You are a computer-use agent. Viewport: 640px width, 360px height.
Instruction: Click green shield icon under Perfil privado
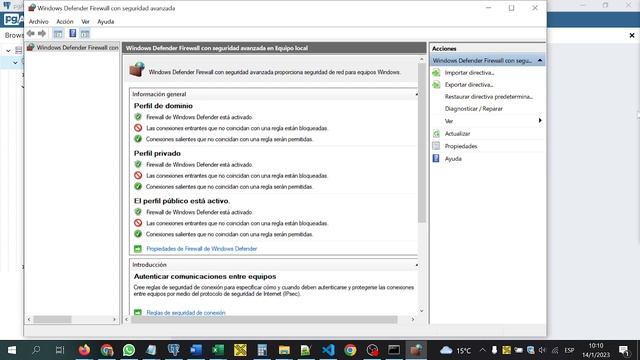(138, 164)
